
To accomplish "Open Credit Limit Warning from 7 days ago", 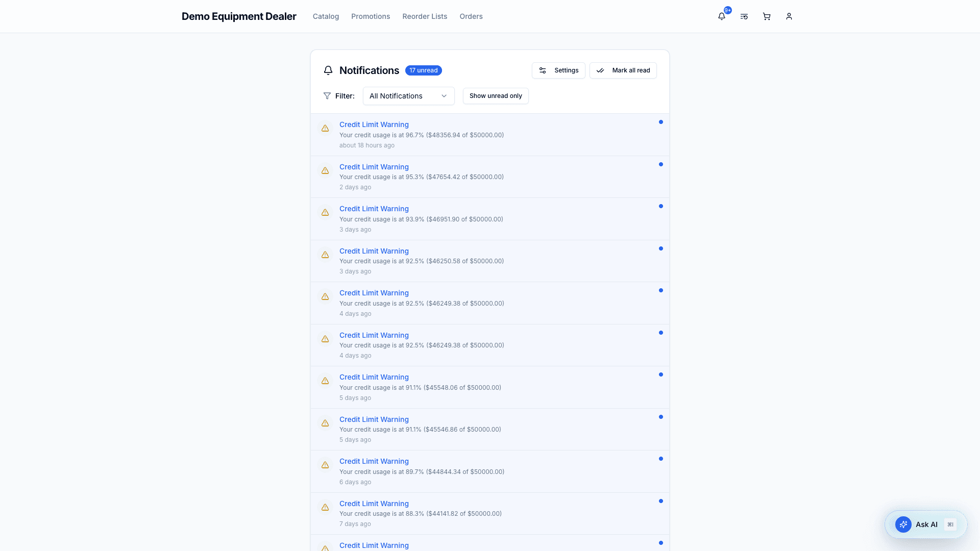I will click(489, 514).
